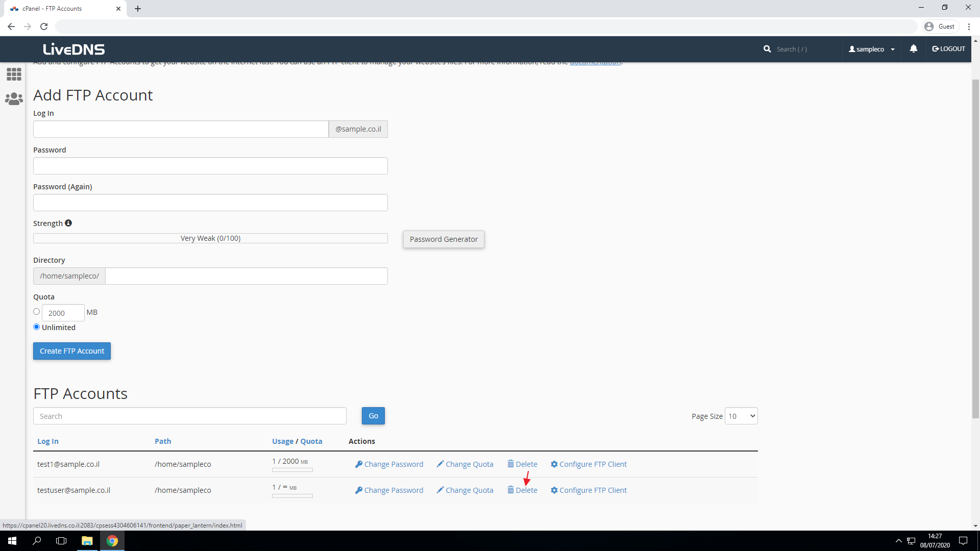Click the notifications bell icon
Viewport: 980px width, 551px height.
pyautogui.click(x=913, y=49)
